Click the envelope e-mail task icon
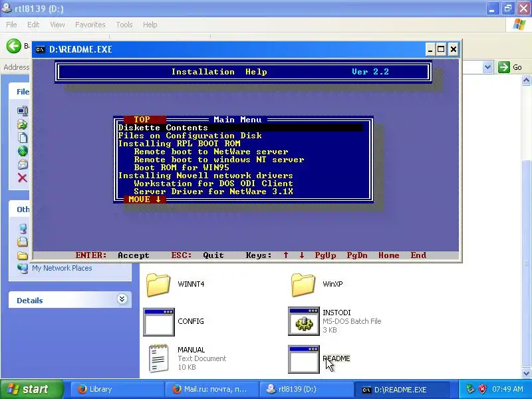 click(x=23, y=164)
